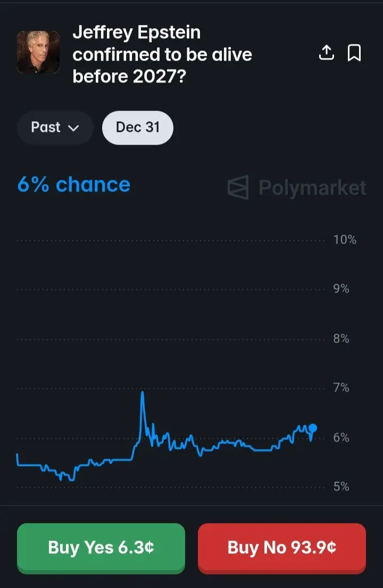Click the blue 6% chance text

point(74,185)
